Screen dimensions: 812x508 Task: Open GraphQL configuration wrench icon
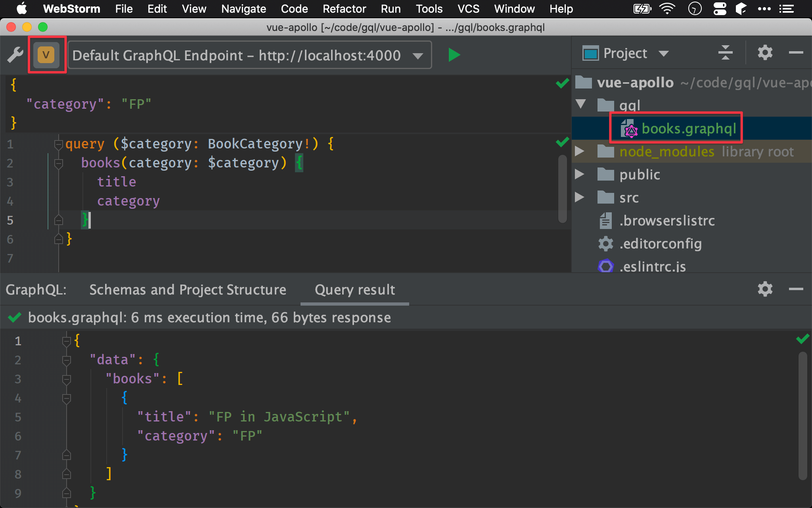[15, 55]
